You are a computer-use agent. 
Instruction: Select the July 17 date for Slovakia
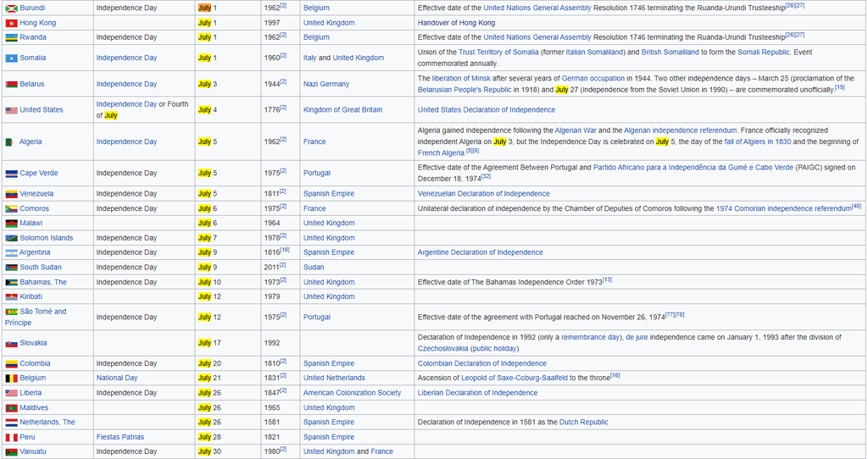pyautogui.click(x=209, y=344)
